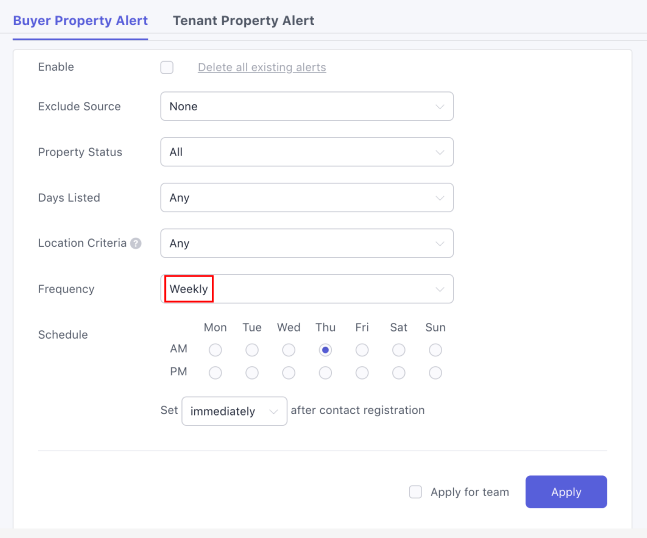Select Monday AM schedule radio
647x538 pixels.
[215, 350]
